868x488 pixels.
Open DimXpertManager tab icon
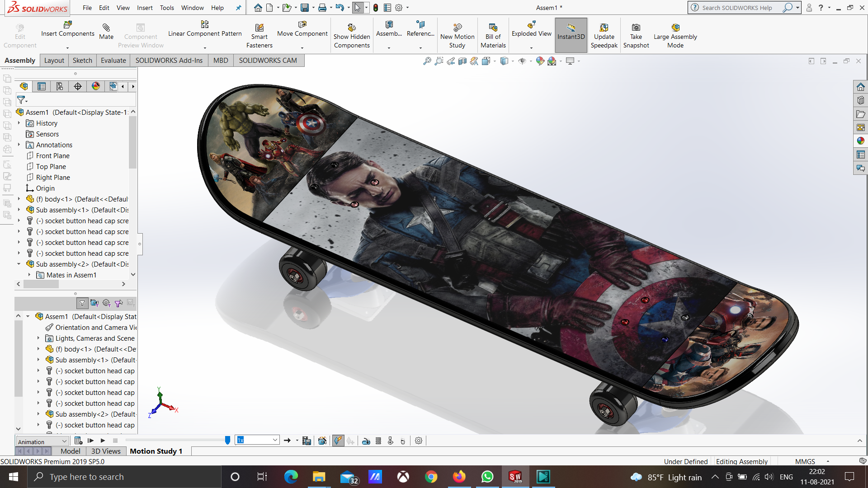click(x=78, y=86)
